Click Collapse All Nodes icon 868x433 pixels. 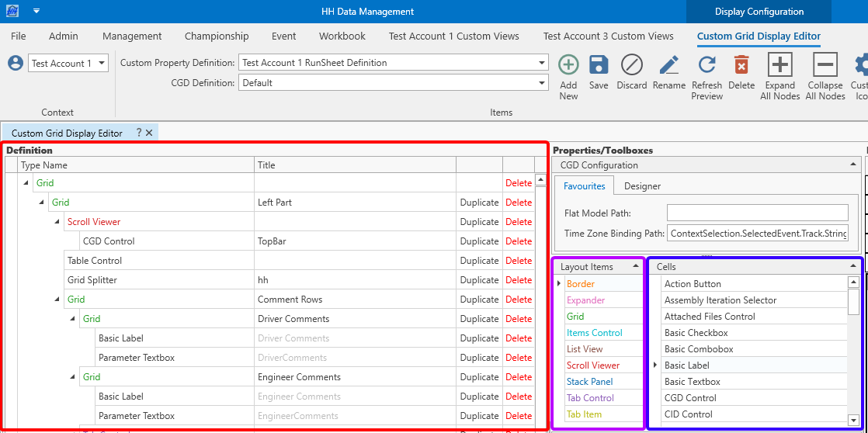(x=825, y=65)
